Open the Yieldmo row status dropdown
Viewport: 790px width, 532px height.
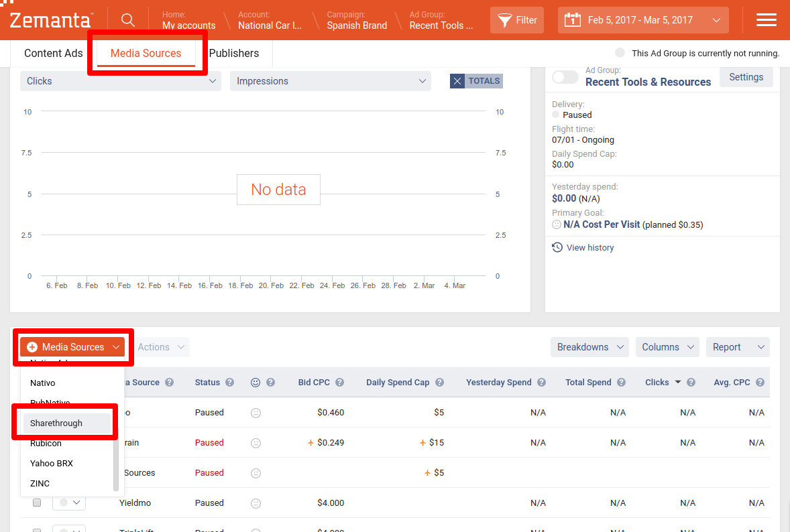(x=69, y=503)
